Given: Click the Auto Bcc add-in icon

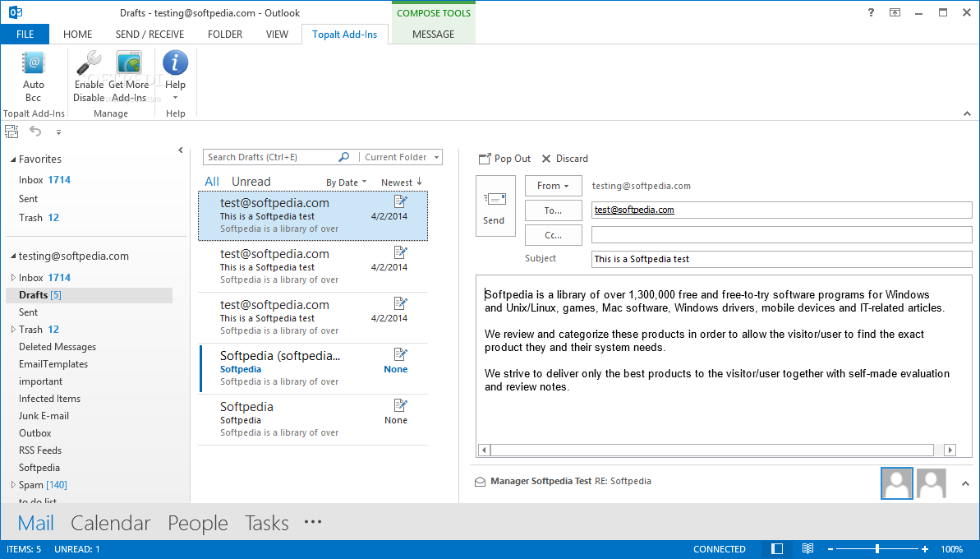Looking at the screenshot, I should coord(33,64).
